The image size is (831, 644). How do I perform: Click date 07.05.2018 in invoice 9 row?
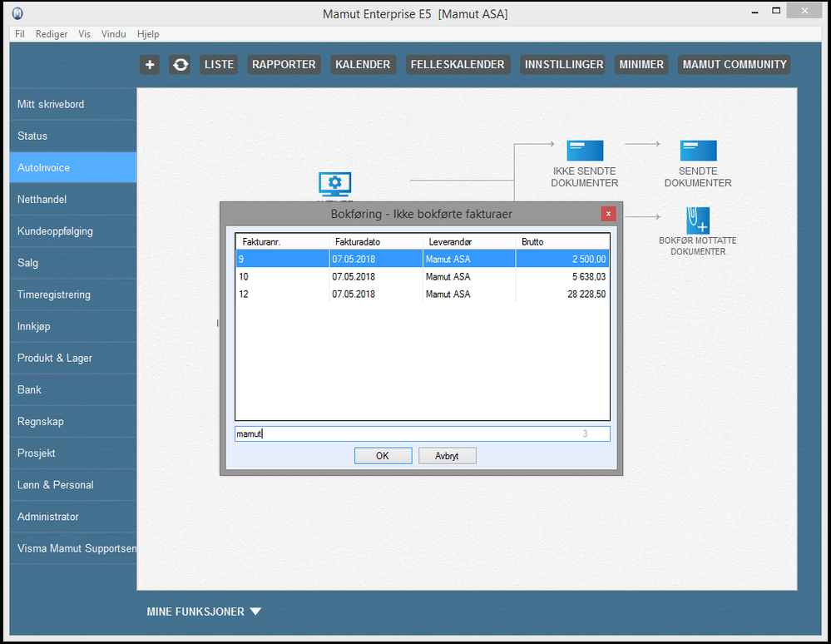[376, 260]
